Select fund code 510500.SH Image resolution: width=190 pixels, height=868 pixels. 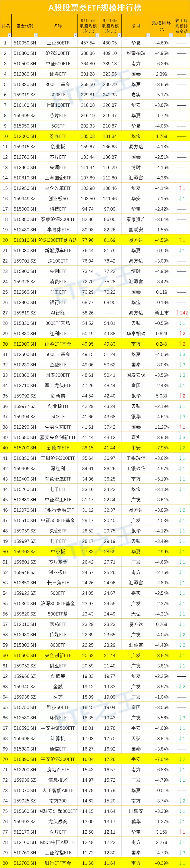[x=25, y=64]
